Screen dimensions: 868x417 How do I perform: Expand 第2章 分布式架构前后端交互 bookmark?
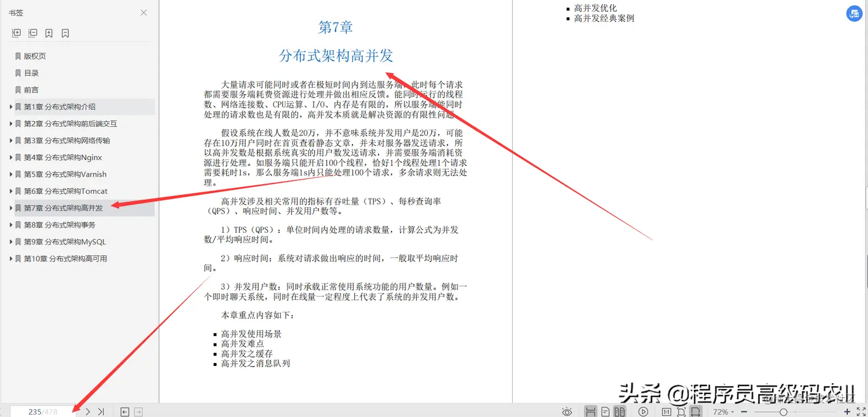tap(11, 123)
